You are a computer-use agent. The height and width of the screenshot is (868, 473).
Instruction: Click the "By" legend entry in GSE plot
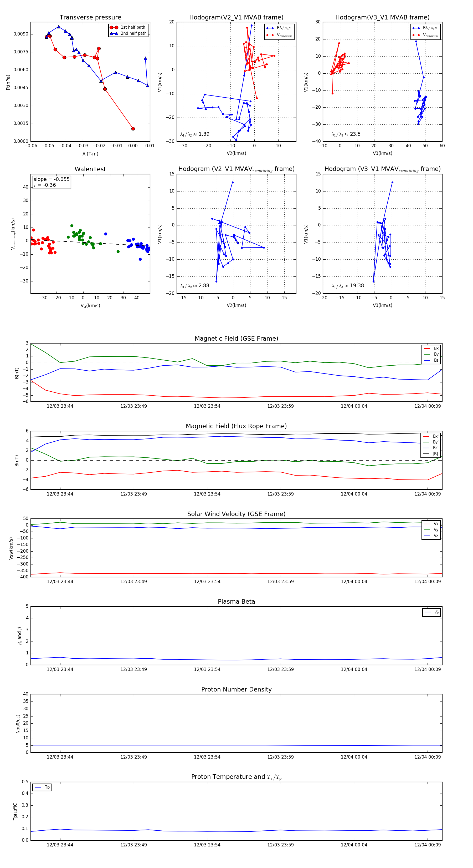coord(431,354)
